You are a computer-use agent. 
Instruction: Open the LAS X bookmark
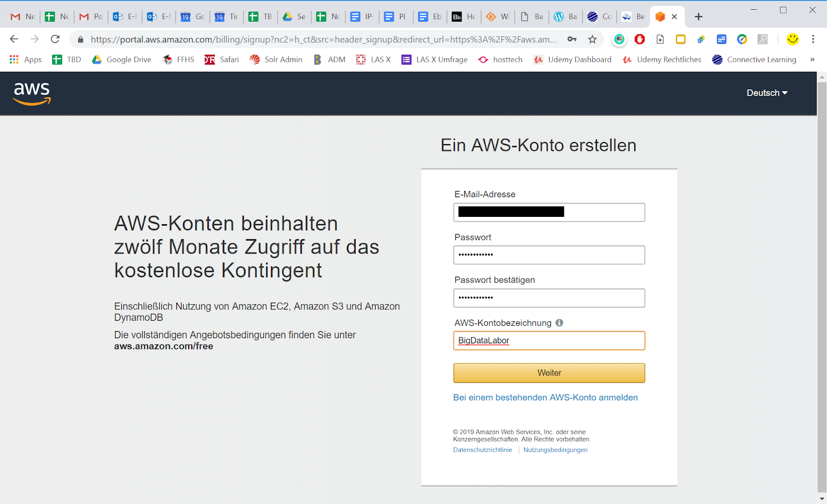pos(373,59)
